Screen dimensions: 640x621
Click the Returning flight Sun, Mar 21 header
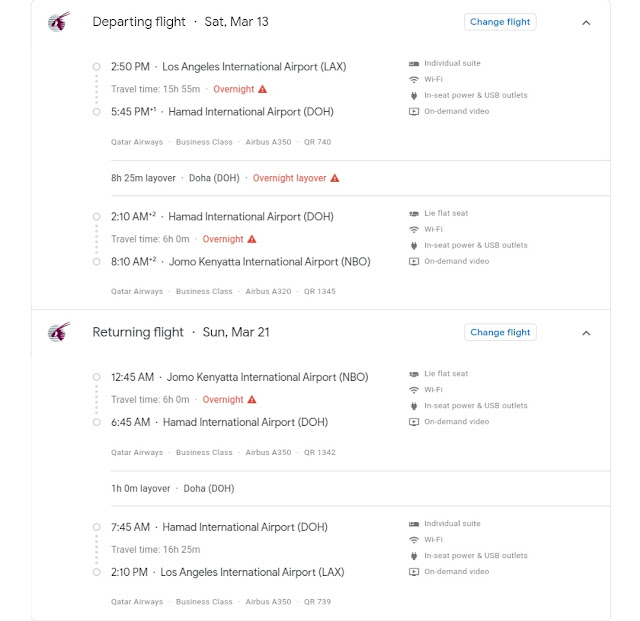pos(181,332)
